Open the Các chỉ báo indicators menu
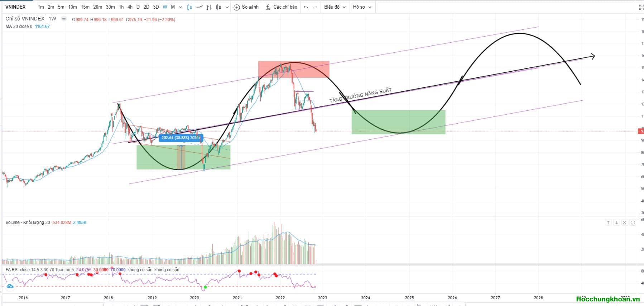 (282, 7)
